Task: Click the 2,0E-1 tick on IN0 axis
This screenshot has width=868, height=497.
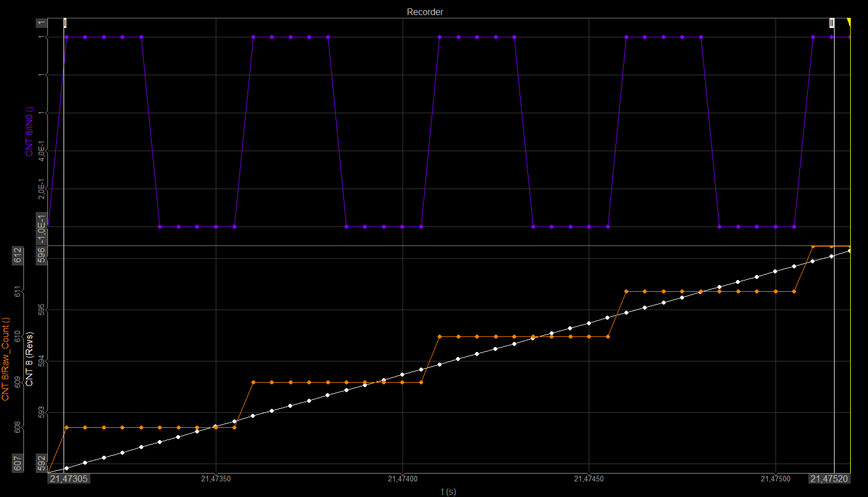Action: pyautogui.click(x=41, y=189)
